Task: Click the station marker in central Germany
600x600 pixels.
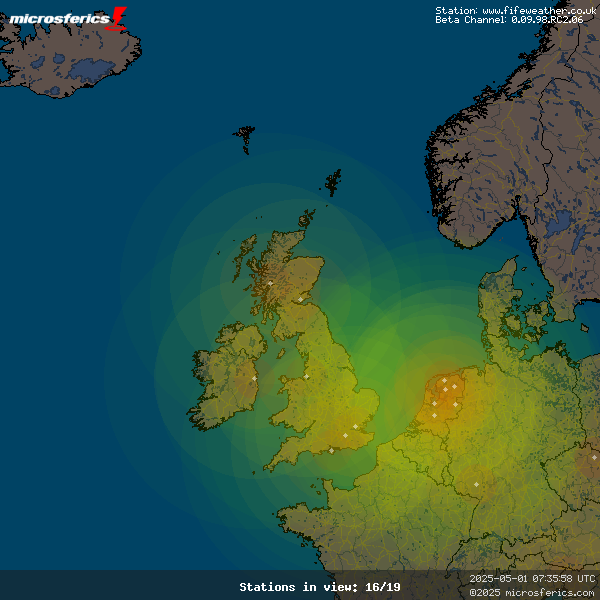Action: click(476, 485)
